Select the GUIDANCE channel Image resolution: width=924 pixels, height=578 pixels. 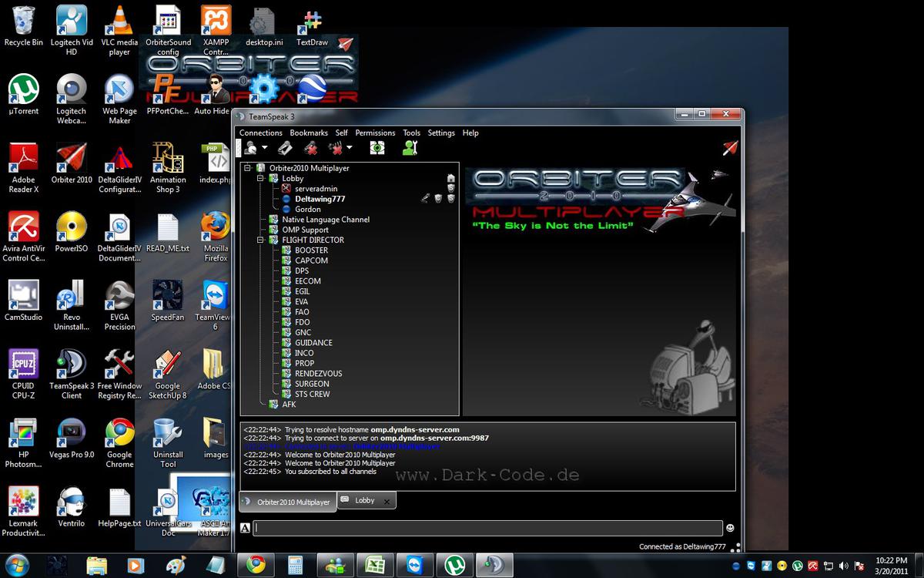tap(313, 343)
